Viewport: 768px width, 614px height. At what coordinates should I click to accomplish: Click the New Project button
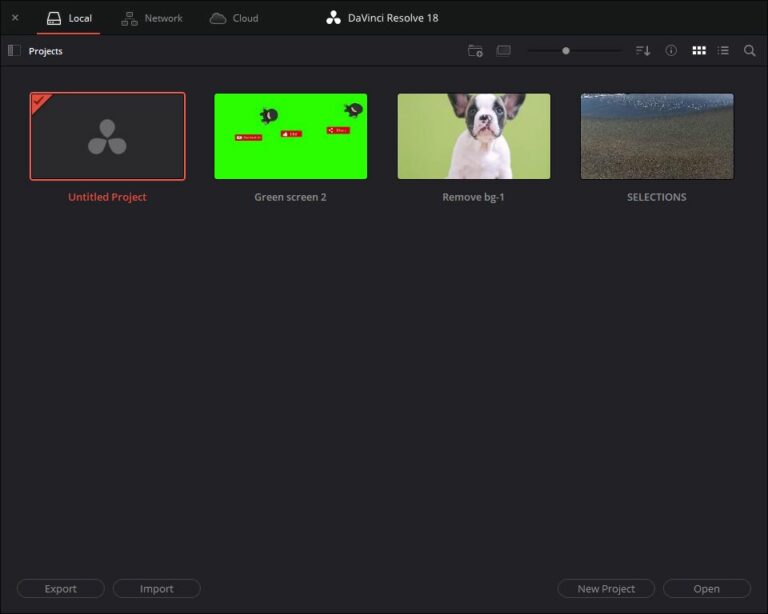coord(606,589)
